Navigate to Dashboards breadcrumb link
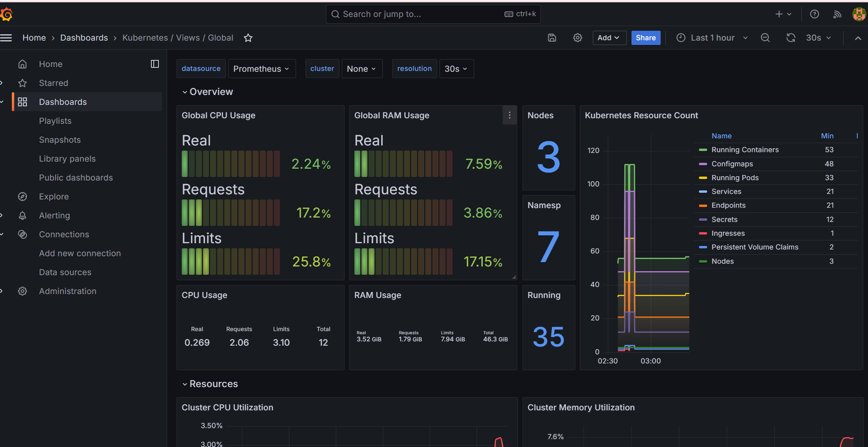 [84, 38]
